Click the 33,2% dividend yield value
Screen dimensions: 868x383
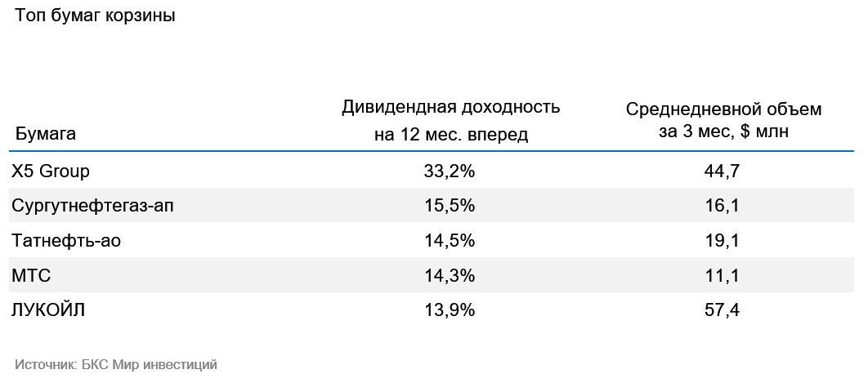coord(450,171)
